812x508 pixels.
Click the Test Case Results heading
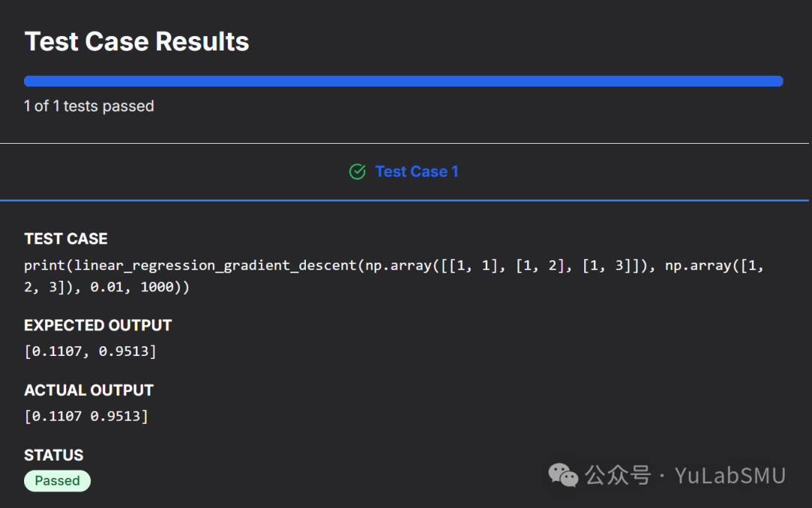(137, 41)
